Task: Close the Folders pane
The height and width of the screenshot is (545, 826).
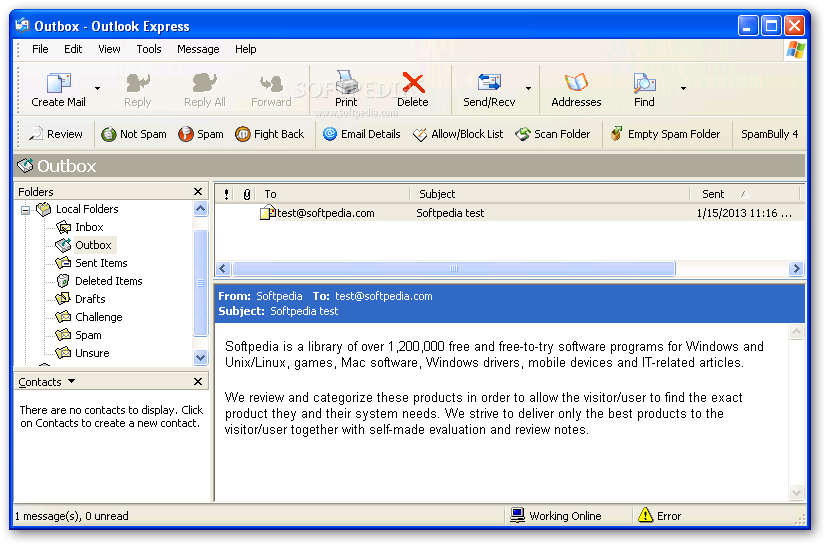Action: pyautogui.click(x=198, y=192)
